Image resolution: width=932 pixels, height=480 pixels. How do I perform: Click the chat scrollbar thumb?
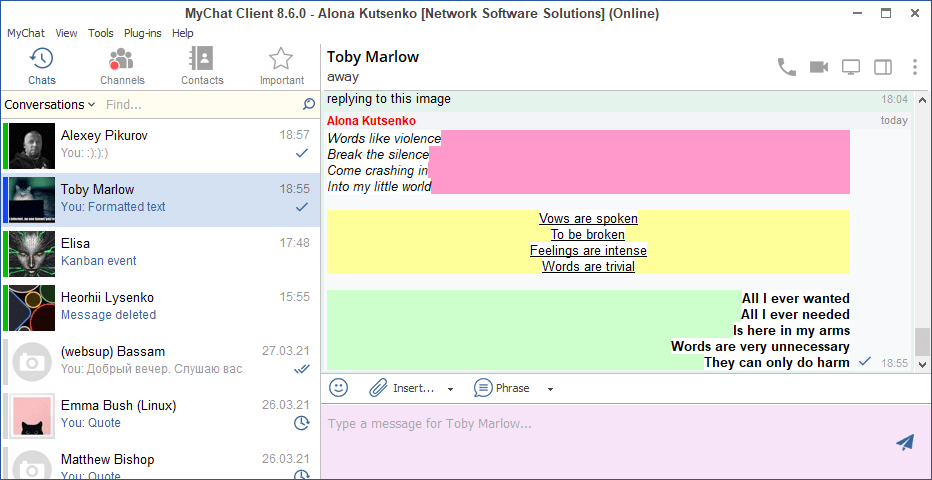[922, 340]
